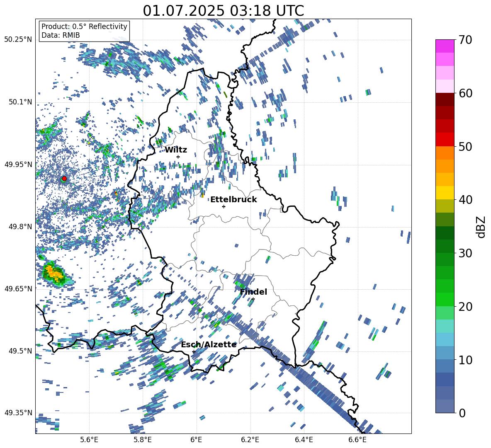Viewport: 491px width, 448px height.
Task: Click the colorbar 30 tick label
Action: (x=465, y=253)
